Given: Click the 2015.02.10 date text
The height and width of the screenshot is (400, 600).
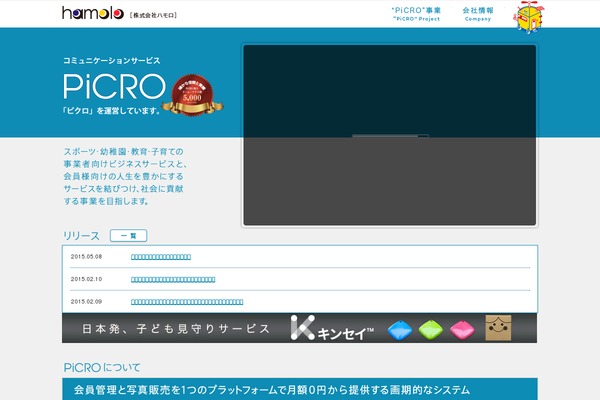Looking at the screenshot, I should click(86, 279).
